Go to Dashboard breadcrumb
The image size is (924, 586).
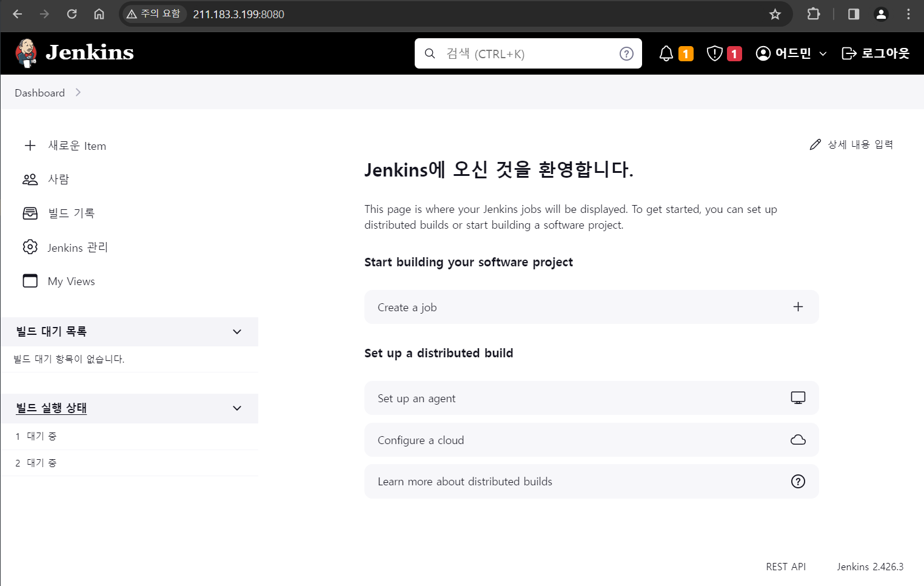39,93
